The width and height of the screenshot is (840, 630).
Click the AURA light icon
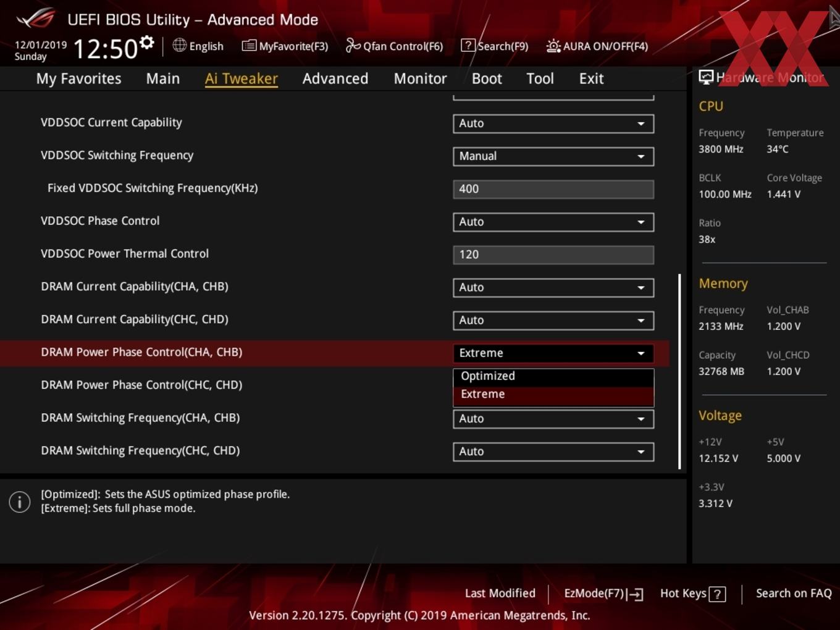(x=553, y=46)
